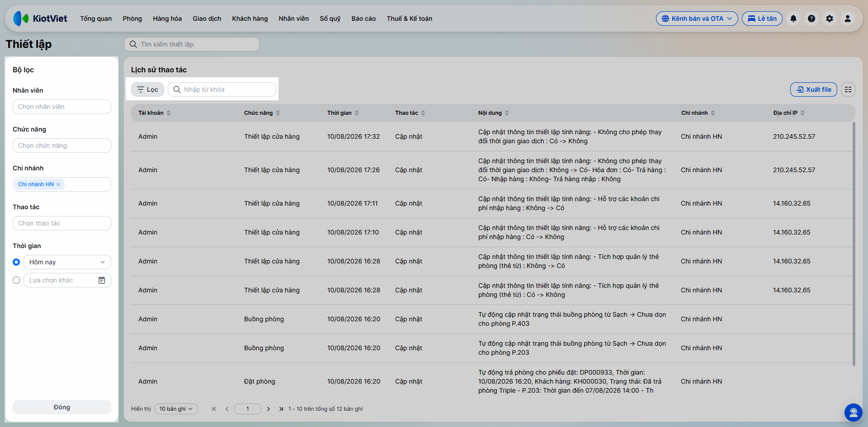Click the Lựa chọn khác date field
This screenshot has width=868, height=427.
coord(67,280)
